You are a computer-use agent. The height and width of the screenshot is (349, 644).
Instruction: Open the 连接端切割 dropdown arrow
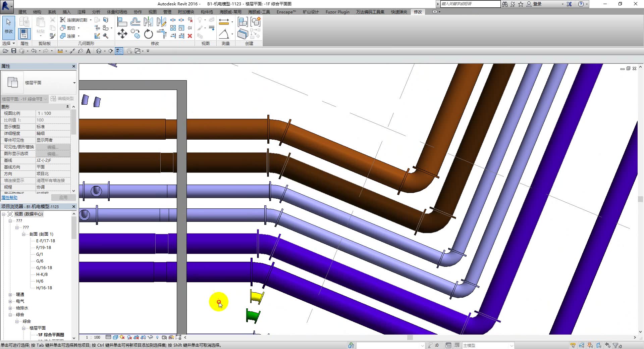coord(91,20)
